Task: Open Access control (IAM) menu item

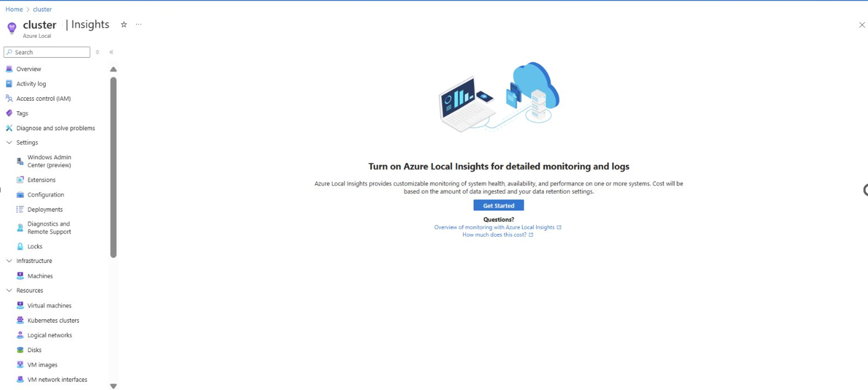Action: click(x=44, y=98)
